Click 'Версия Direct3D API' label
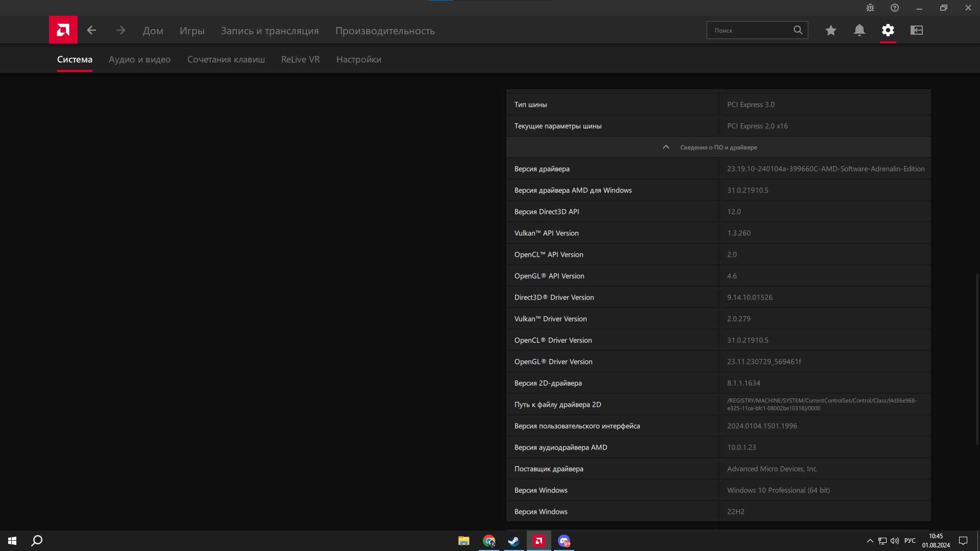The height and width of the screenshot is (551, 980). coord(547,212)
